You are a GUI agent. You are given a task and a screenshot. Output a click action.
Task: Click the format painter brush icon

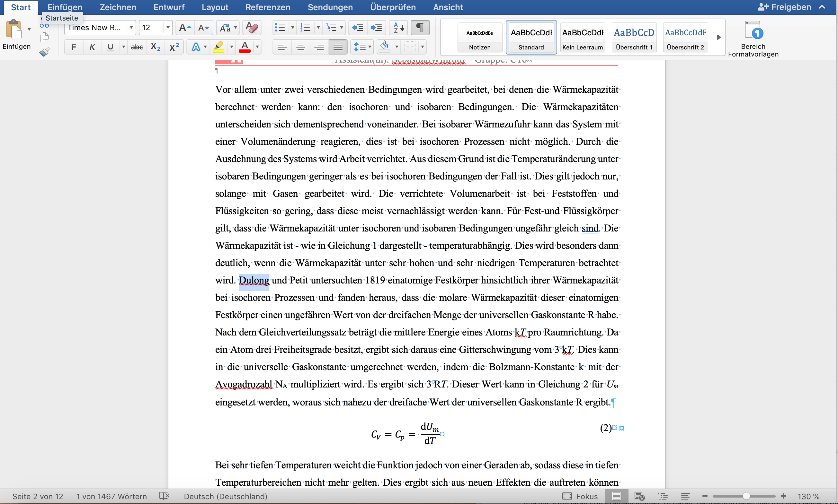click(x=44, y=52)
